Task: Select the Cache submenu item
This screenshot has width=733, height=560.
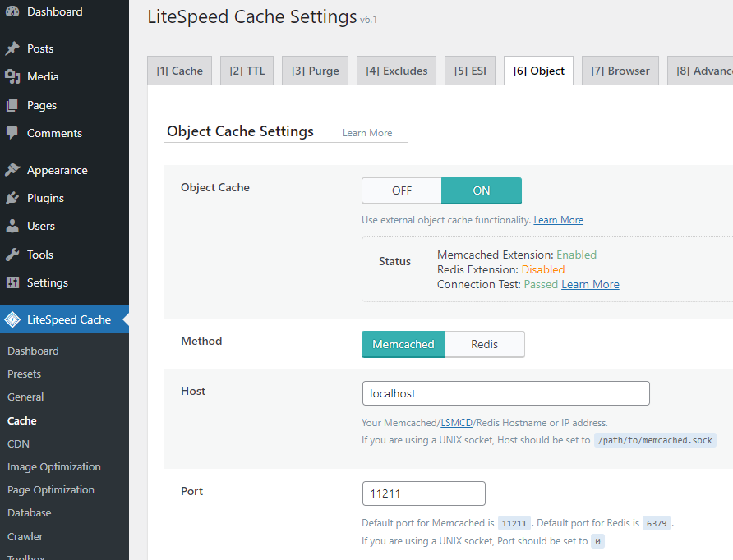Action: 22,420
